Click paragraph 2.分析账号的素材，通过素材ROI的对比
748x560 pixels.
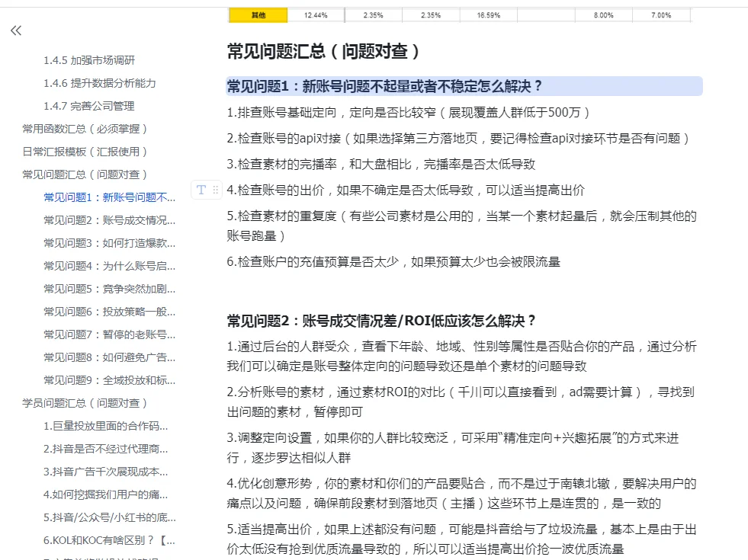coord(461,402)
